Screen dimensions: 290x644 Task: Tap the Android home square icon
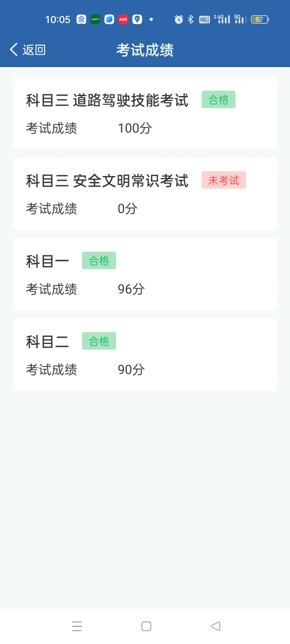point(146,626)
